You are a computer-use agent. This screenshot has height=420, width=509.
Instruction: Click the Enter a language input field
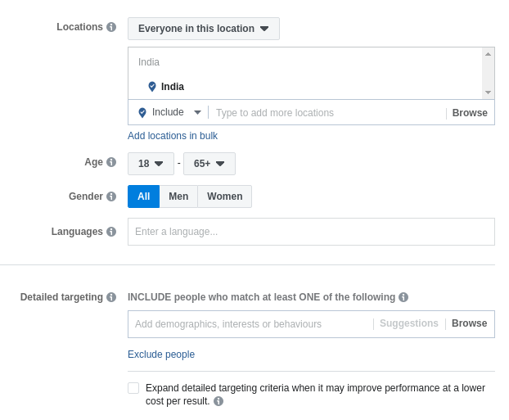click(x=311, y=232)
